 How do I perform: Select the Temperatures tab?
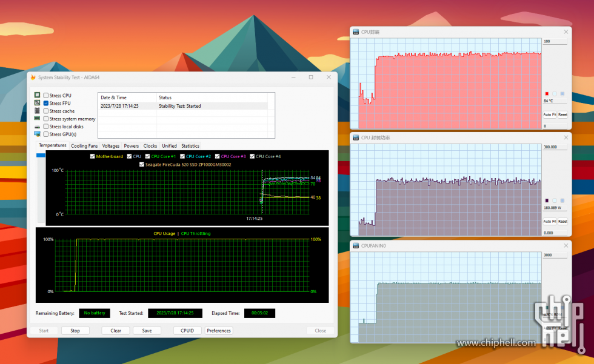pos(52,145)
